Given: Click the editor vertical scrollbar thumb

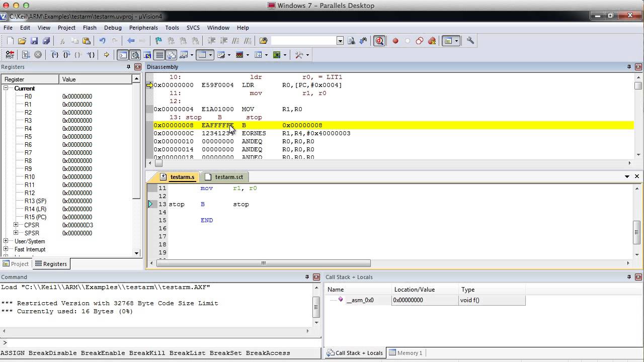Looking at the screenshot, I should point(637,232).
